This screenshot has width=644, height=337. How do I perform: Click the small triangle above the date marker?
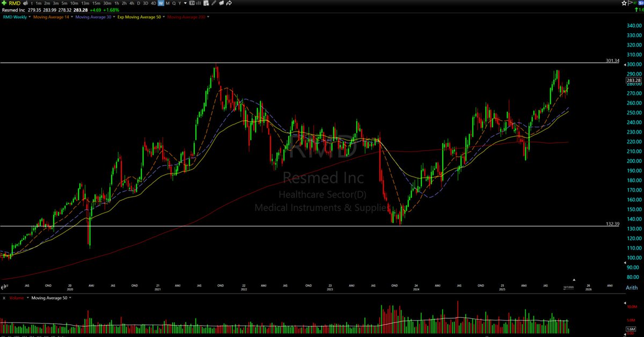574,280
